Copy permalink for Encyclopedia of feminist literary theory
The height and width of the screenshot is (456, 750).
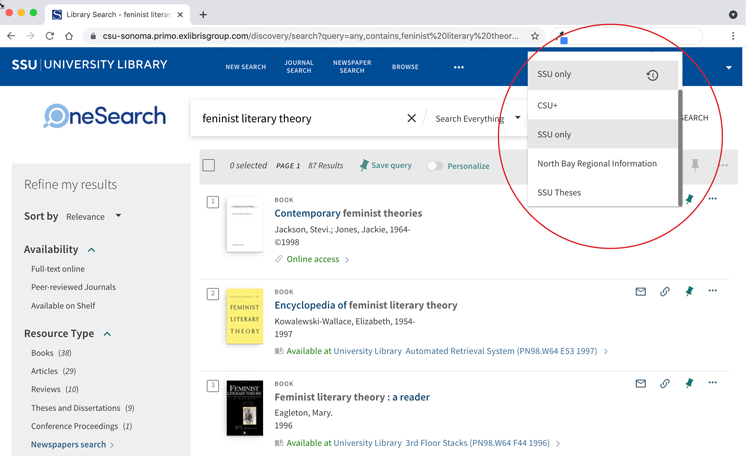(x=664, y=291)
